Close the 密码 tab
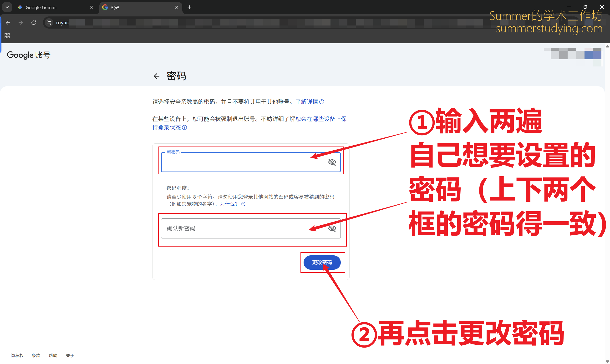 pyautogui.click(x=176, y=7)
